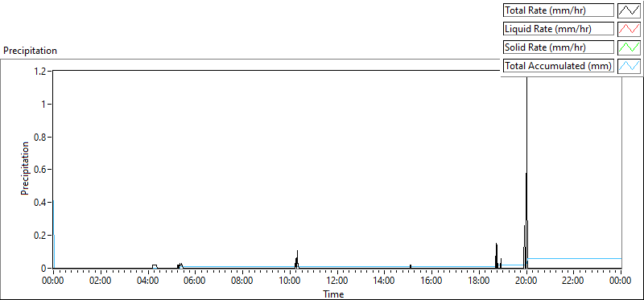Click the 0 minimum value on the Y axis
Viewport: 644px width, 300px height.
[45, 269]
